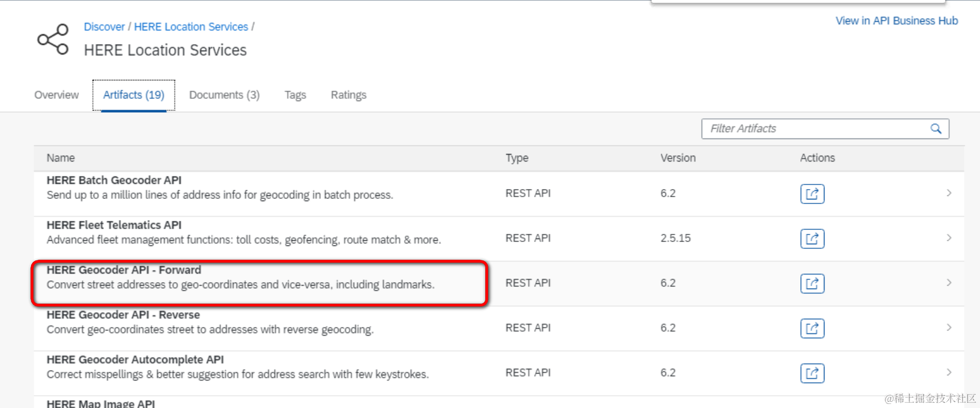The image size is (980, 408).
Task: Select HERE Geocoder API - Reverse name
Action: pos(123,315)
